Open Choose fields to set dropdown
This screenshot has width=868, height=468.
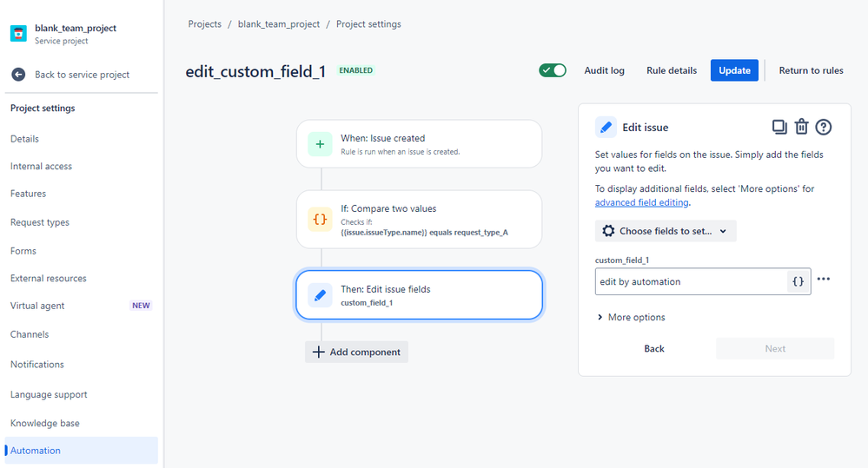click(666, 231)
